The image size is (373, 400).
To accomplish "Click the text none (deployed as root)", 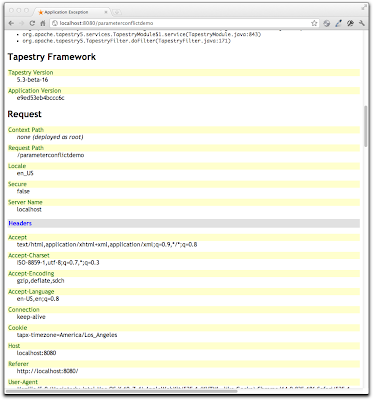I will (x=50, y=137).
